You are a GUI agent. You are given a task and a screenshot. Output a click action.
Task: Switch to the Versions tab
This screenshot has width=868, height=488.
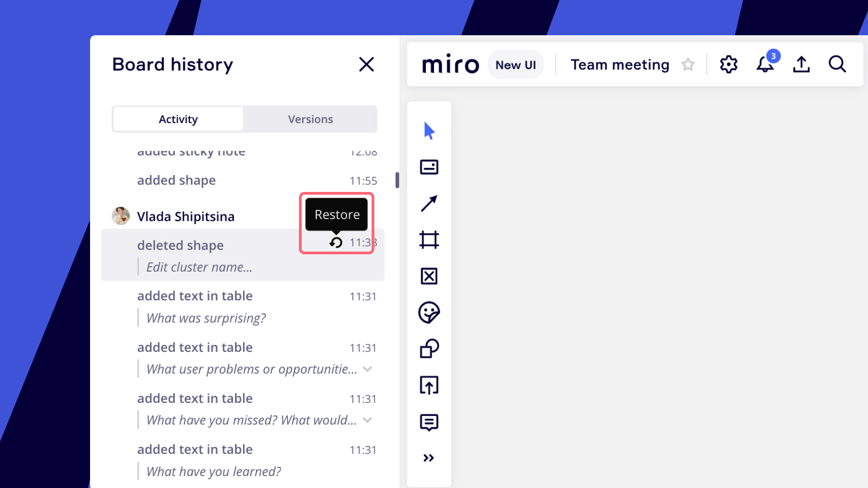coord(310,119)
